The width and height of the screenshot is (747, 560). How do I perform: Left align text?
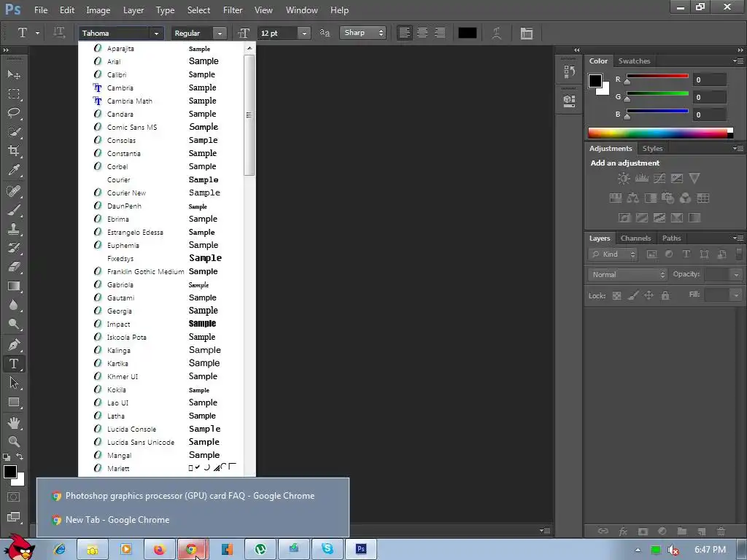pyautogui.click(x=404, y=33)
